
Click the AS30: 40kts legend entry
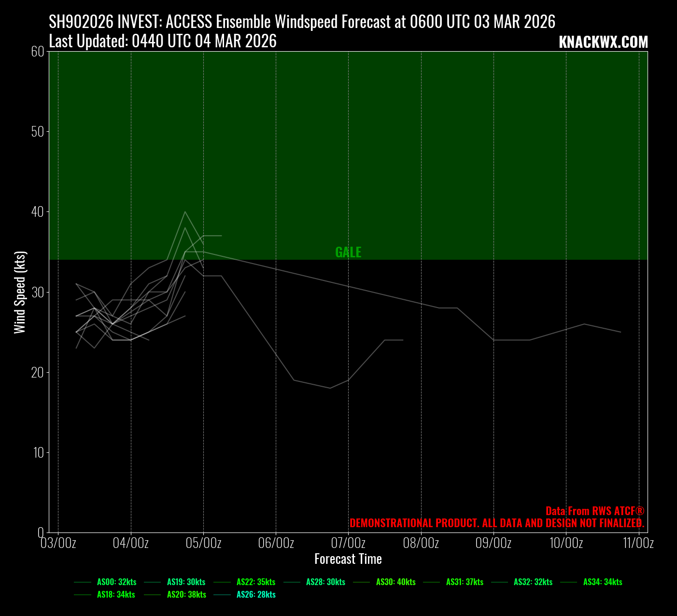click(x=395, y=582)
